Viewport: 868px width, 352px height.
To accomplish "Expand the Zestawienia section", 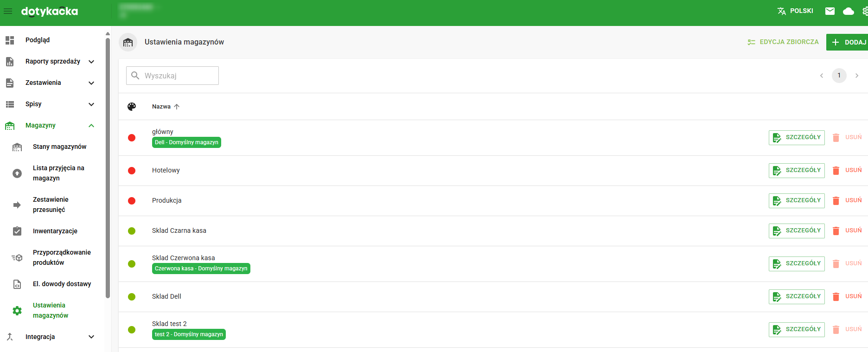I will pyautogui.click(x=91, y=83).
